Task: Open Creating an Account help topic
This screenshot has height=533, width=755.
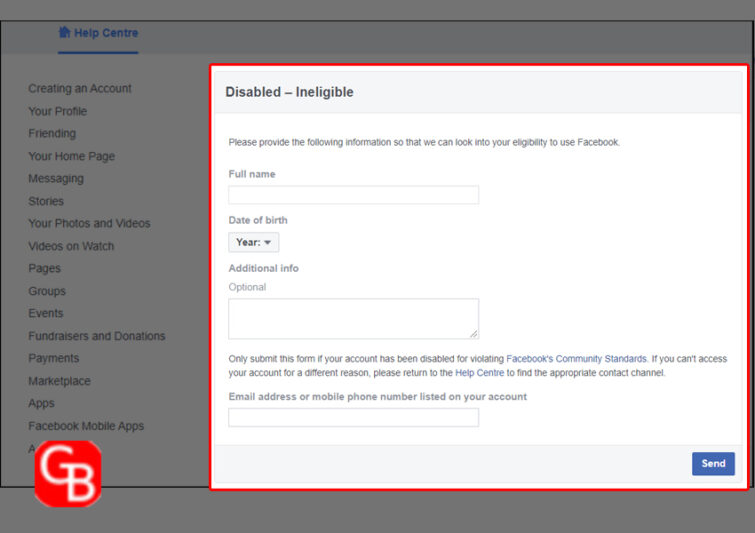Action: (x=80, y=89)
